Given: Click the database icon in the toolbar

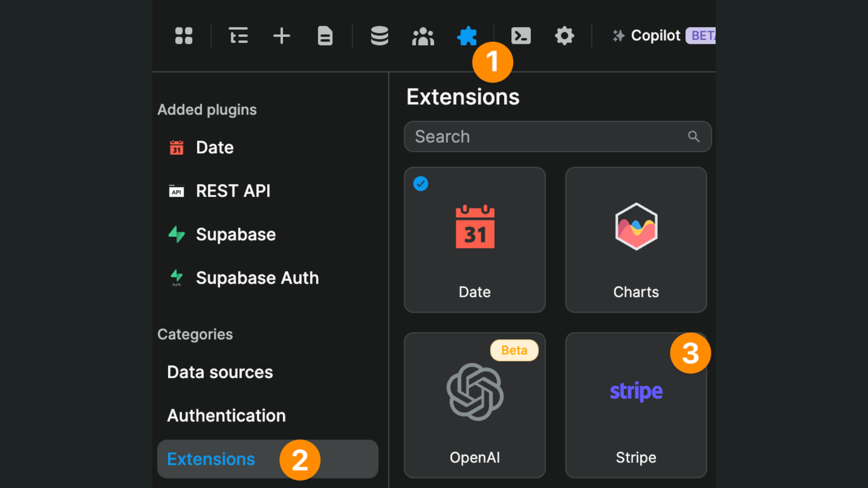Looking at the screenshot, I should click(x=379, y=36).
